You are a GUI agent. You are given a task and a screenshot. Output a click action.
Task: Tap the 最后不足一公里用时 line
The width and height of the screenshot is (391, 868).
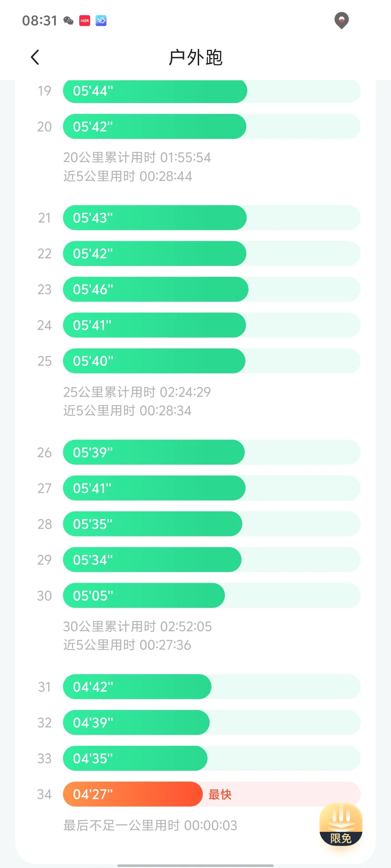pyautogui.click(x=150, y=825)
